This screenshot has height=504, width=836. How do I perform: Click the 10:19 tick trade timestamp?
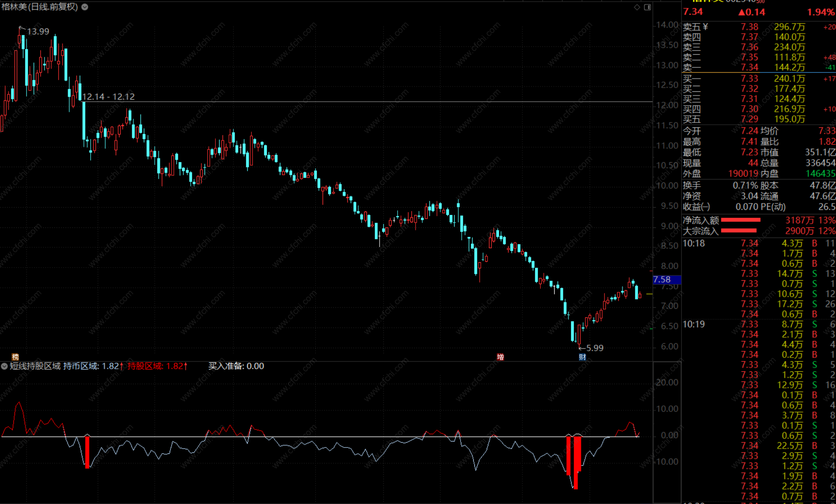coord(694,324)
